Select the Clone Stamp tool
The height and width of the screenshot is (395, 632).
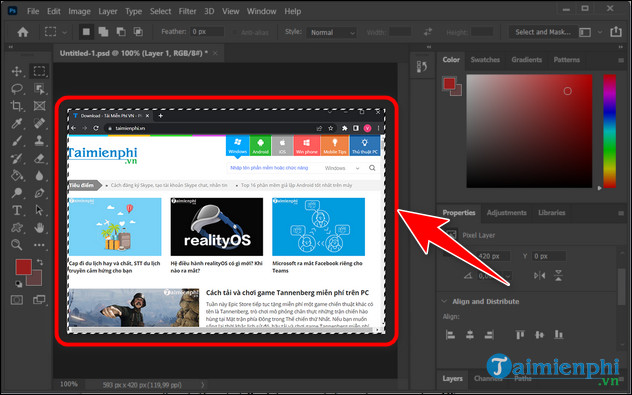pyautogui.click(x=39, y=141)
